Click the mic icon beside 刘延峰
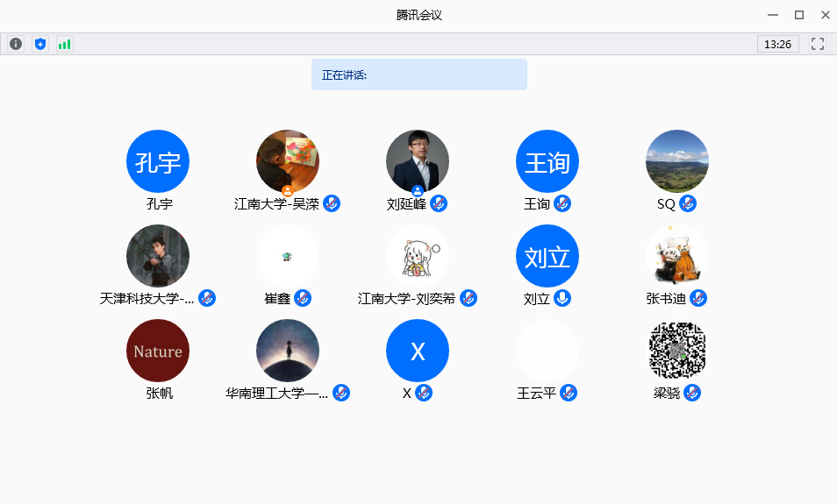The image size is (837, 504). (439, 203)
